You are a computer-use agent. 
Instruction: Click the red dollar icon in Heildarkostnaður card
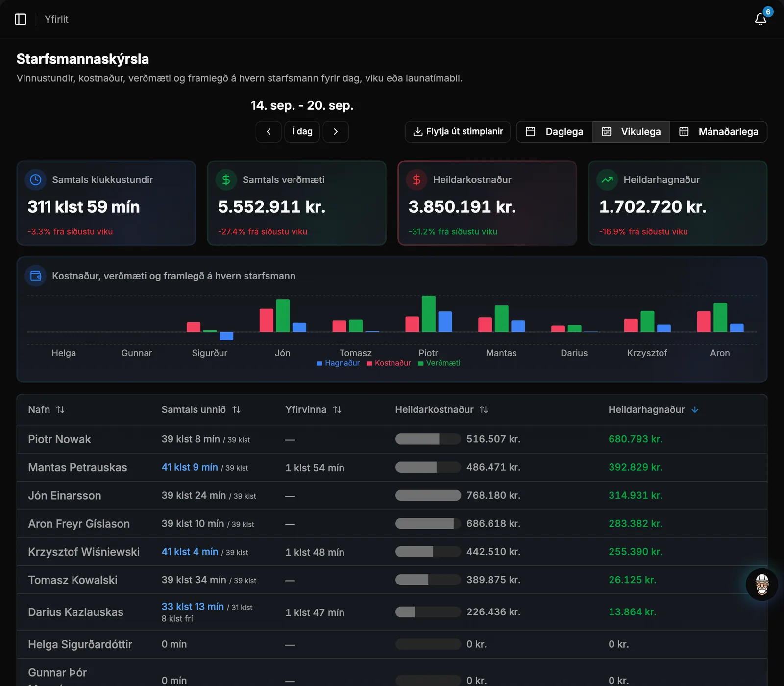416,180
